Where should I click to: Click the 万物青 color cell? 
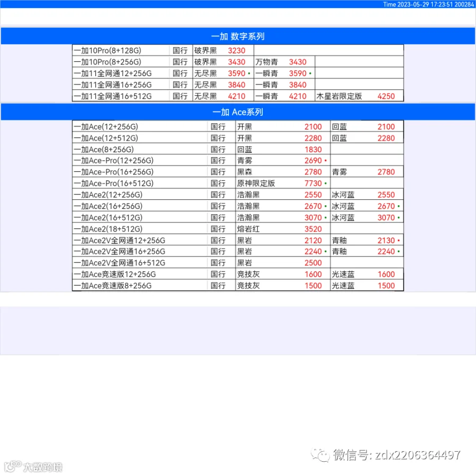pyautogui.click(x=267, y=62)
